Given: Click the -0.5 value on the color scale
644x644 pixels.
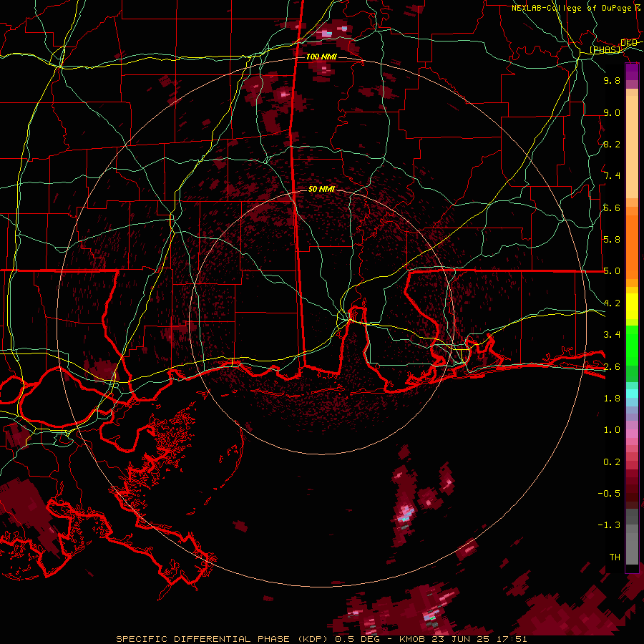Looking at the screenshot, I should coord(609,494).
